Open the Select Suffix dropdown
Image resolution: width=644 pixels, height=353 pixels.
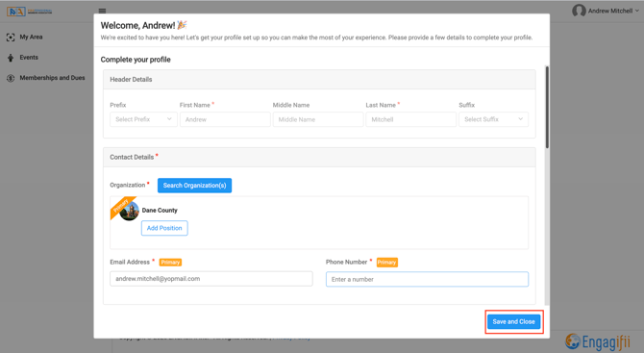[x=493, y=119]
